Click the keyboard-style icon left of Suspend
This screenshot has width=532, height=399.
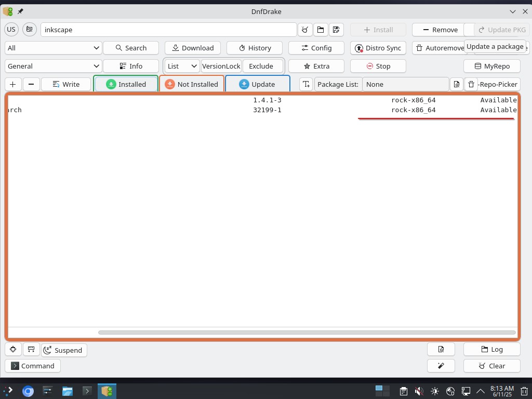(x=31, y=350)
